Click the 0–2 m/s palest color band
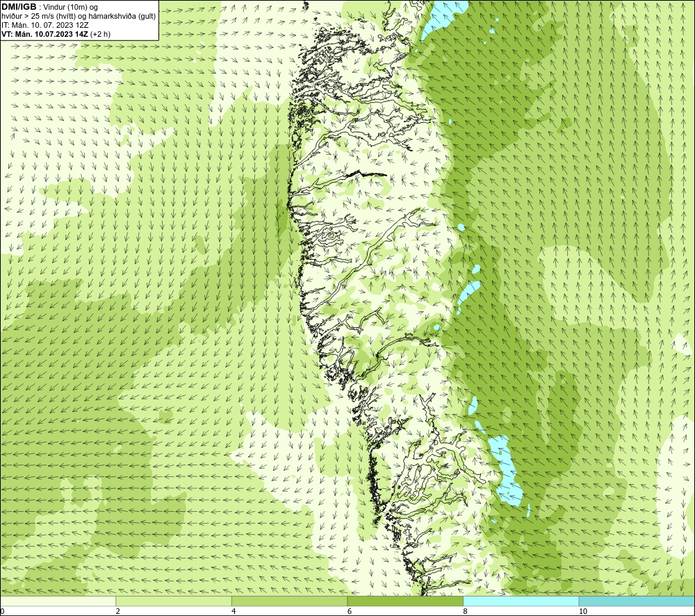This screenshot has height=616, width=695. [x=58, y=601]
